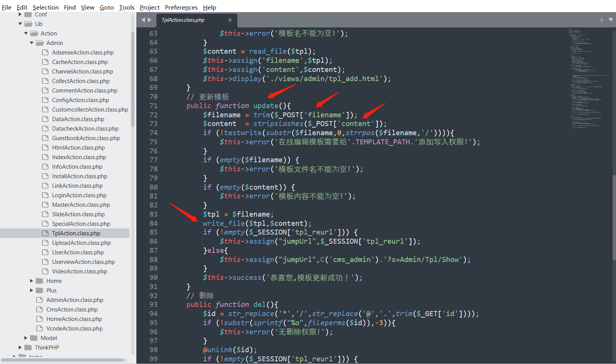Open the Preferences menu
616x364 pixels.
coord(181,7)
